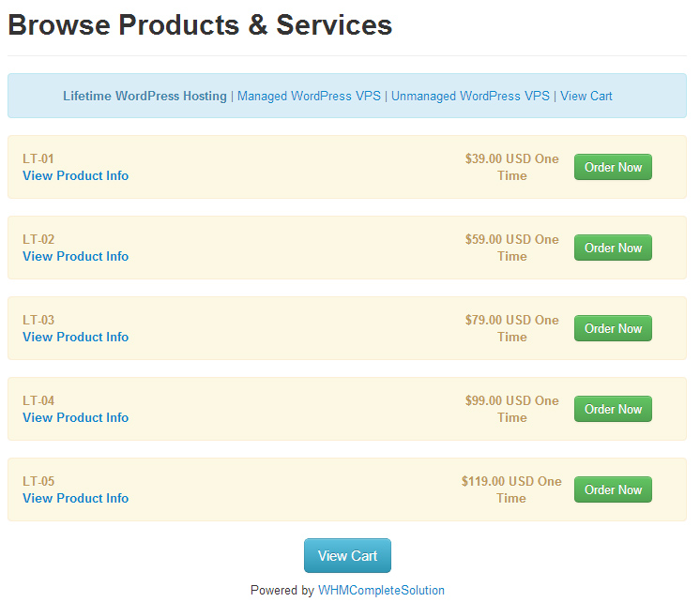
Task: Open the WHMCompleteSolution link
Action: pyautogui.click(x=381, y=590)
